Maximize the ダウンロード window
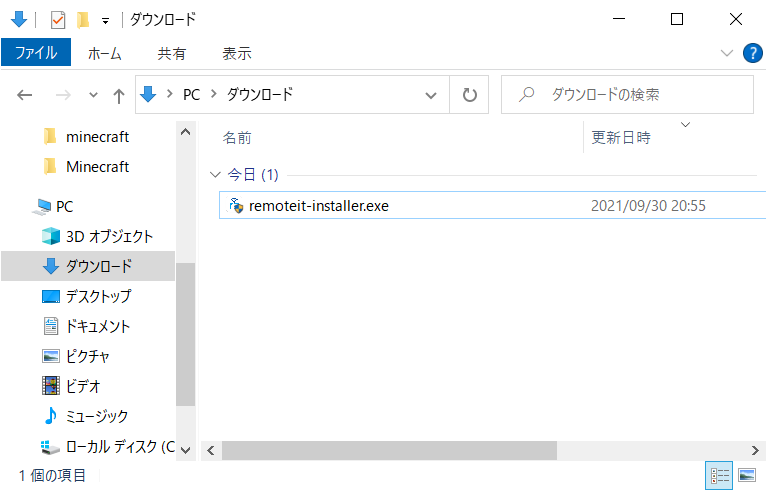 [x=677, y=20]
